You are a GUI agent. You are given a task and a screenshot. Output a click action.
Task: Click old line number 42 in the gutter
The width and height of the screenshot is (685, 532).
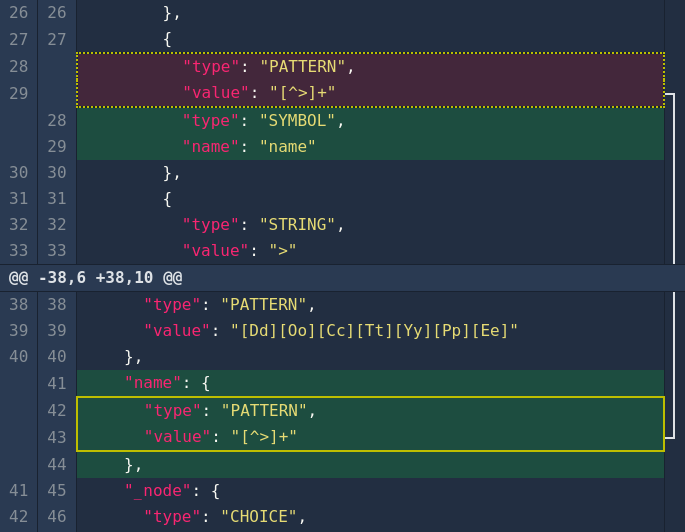(x=18, y=517)
